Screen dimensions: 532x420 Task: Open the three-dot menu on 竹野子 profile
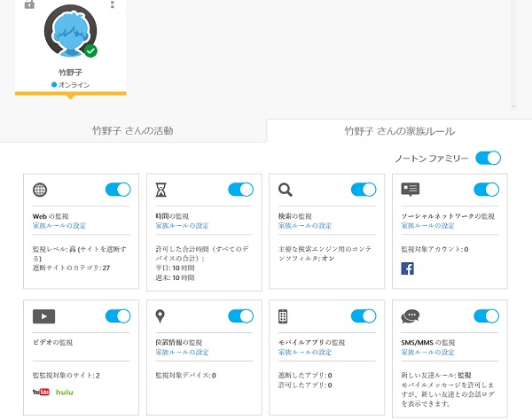113,4
